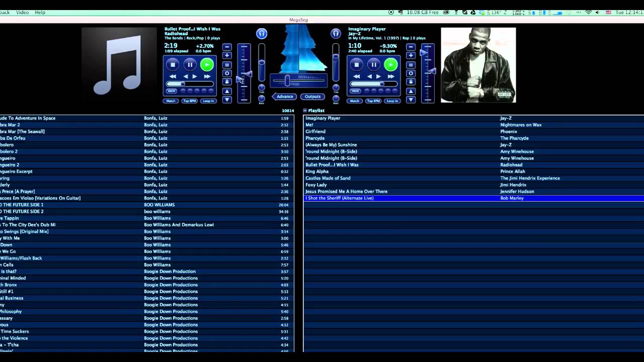
Task: Click the Advance button
Action: pyautogui.click(x=284, y=97)
